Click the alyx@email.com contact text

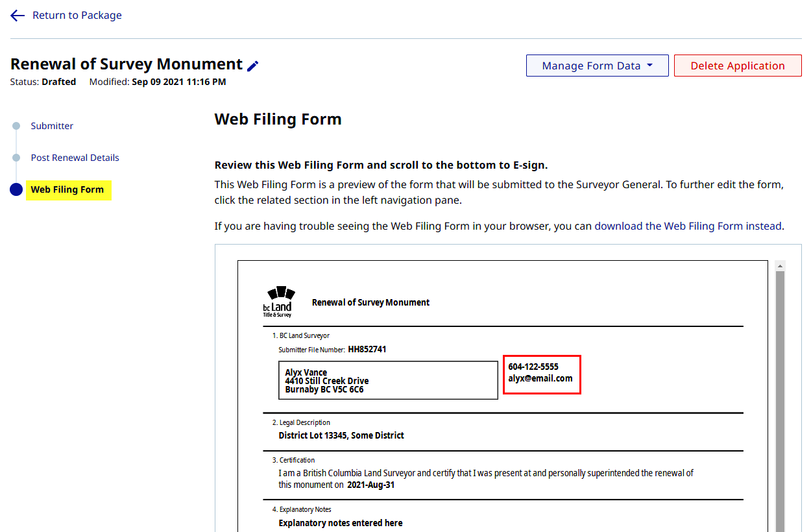(x=540, y=378)
